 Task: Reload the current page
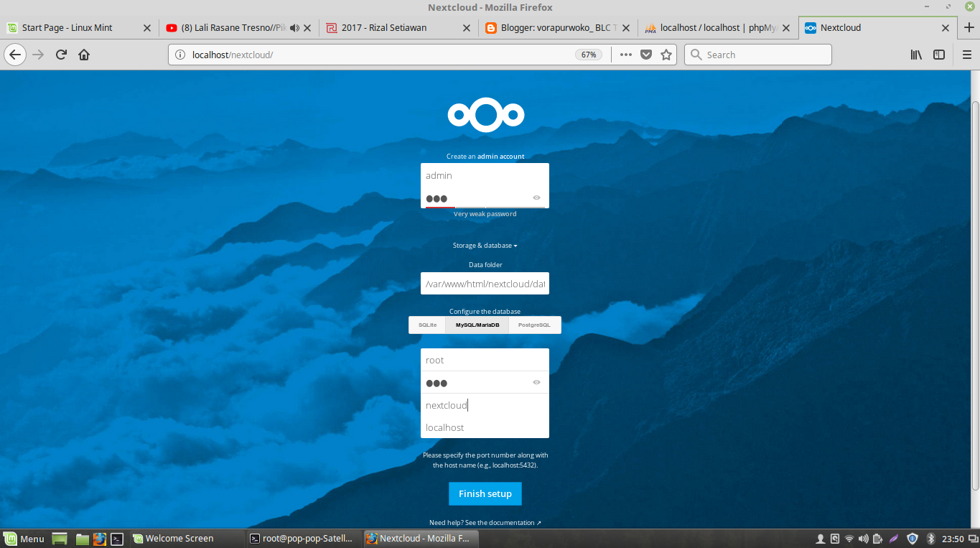pos(62,55)
